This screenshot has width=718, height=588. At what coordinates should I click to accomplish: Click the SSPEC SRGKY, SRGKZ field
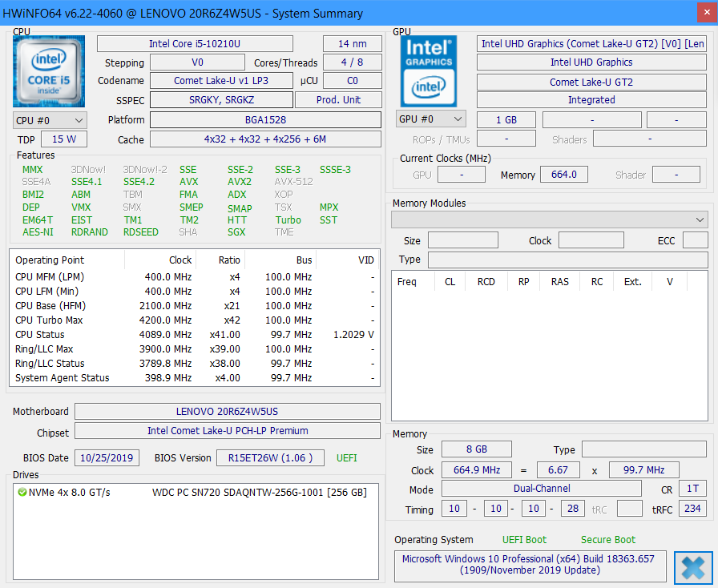coord(221,100)
